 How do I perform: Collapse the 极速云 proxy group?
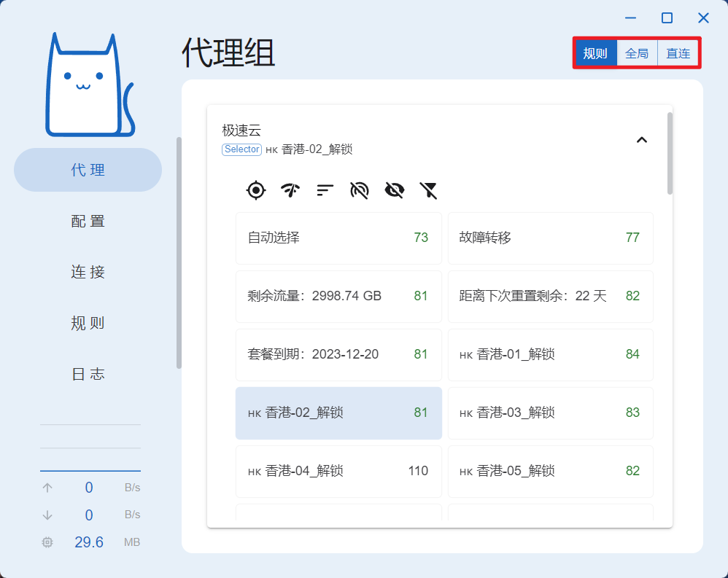pyautogui.click(x=642, y=140)
